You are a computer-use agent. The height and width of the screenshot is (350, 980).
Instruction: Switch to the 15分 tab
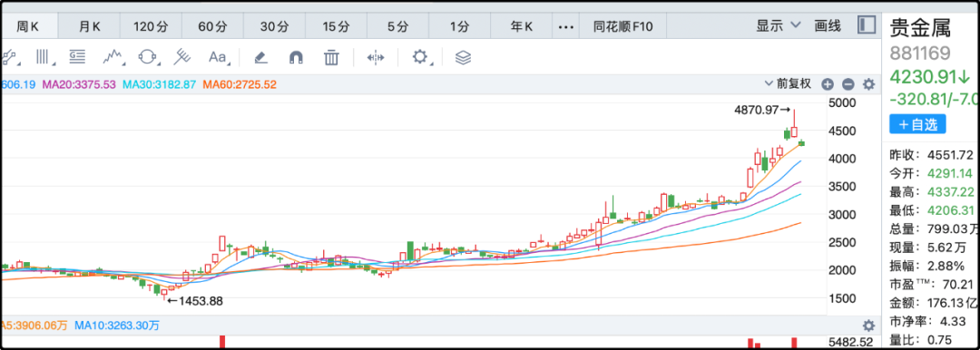[337, 26]
